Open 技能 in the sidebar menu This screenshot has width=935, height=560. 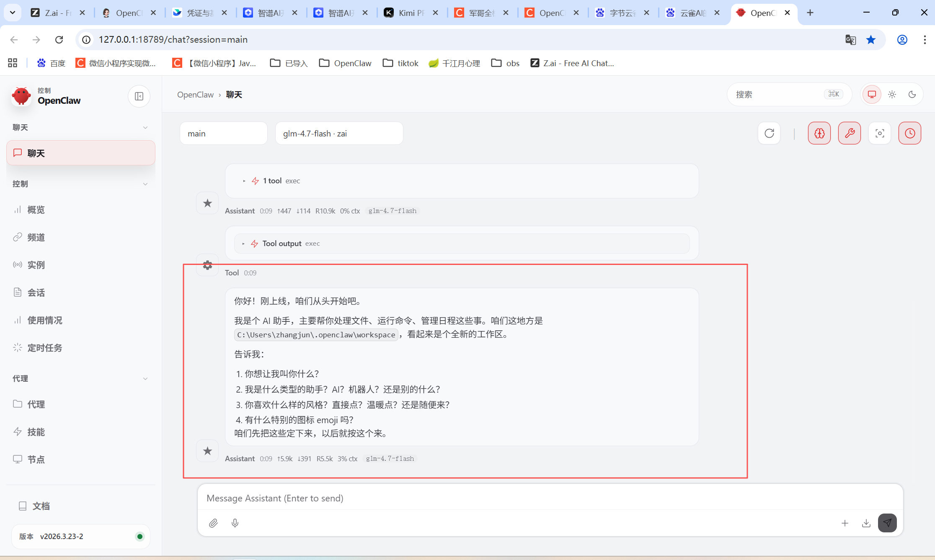pyautogui.click(x=36, y=432)
